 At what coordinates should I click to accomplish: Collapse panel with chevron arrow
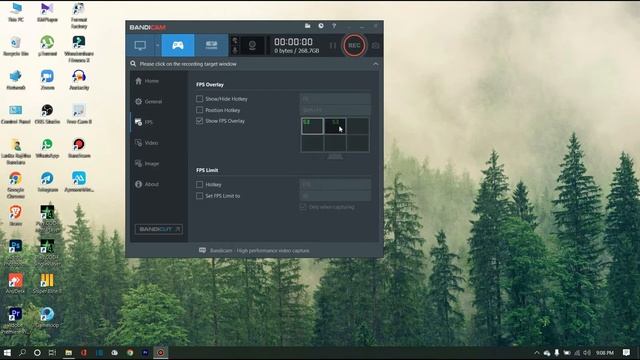[x=376, y=64]
